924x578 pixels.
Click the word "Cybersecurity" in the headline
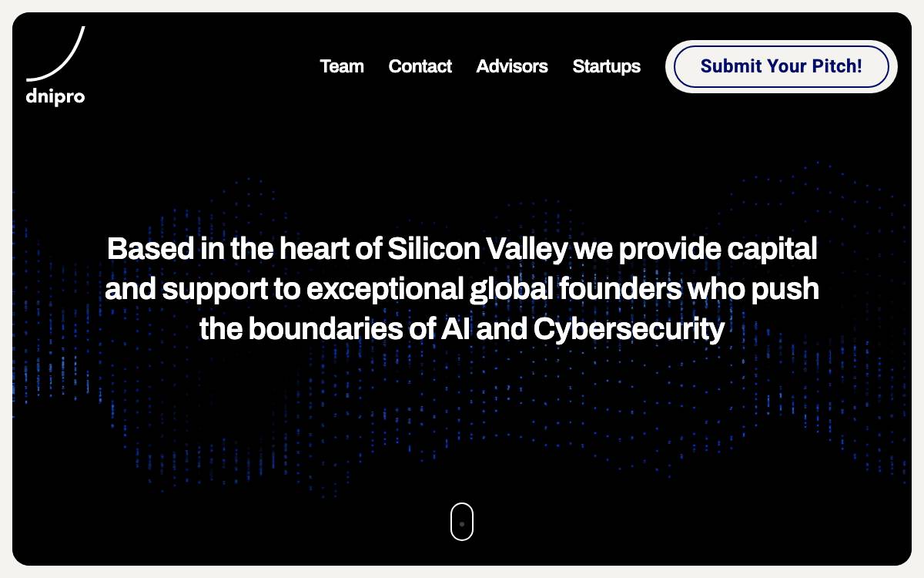click(629, 330)
